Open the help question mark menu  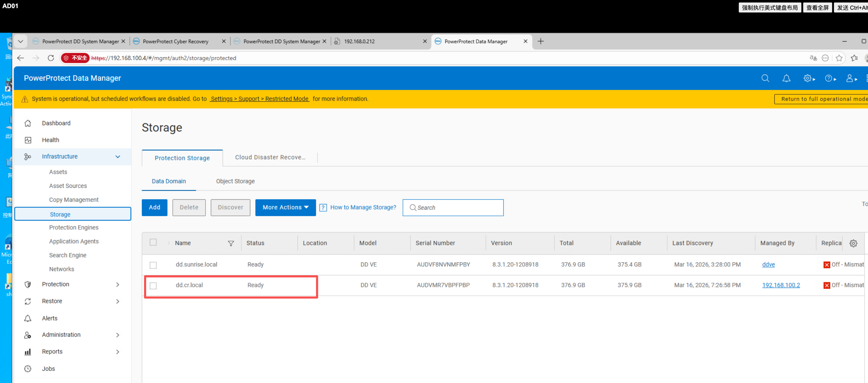tap(830, 79)
